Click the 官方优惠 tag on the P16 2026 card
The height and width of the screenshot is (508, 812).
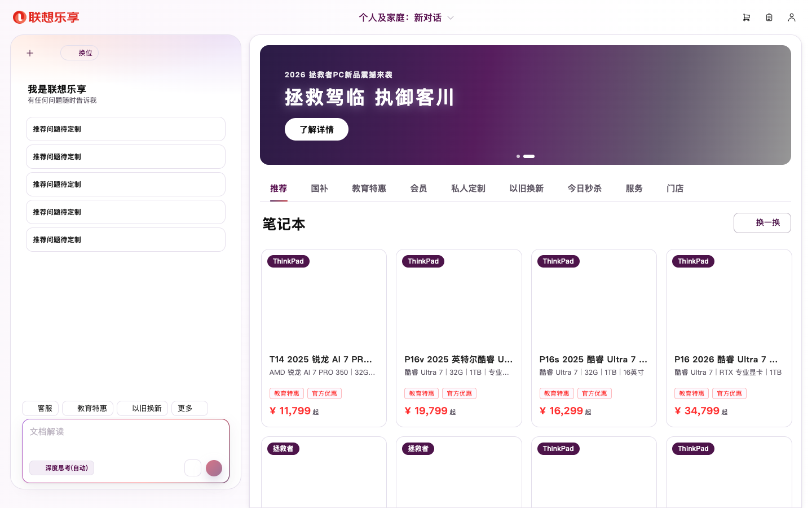click(730, 393)
